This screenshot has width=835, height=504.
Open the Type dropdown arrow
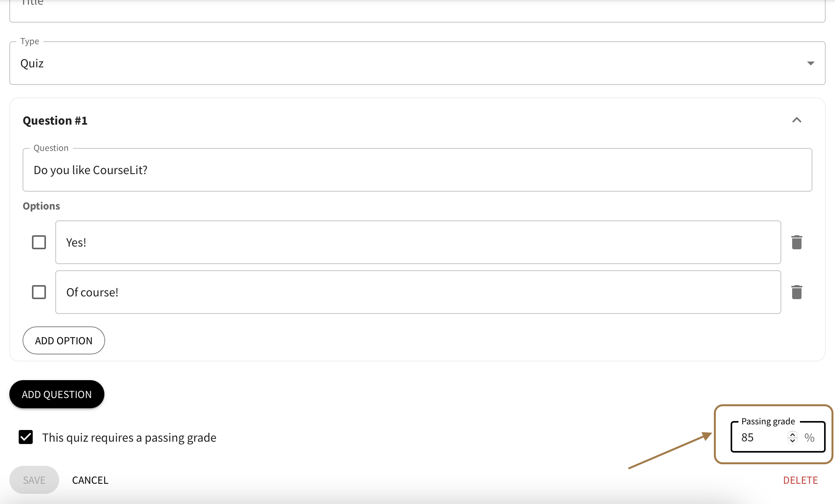(810, 63)
